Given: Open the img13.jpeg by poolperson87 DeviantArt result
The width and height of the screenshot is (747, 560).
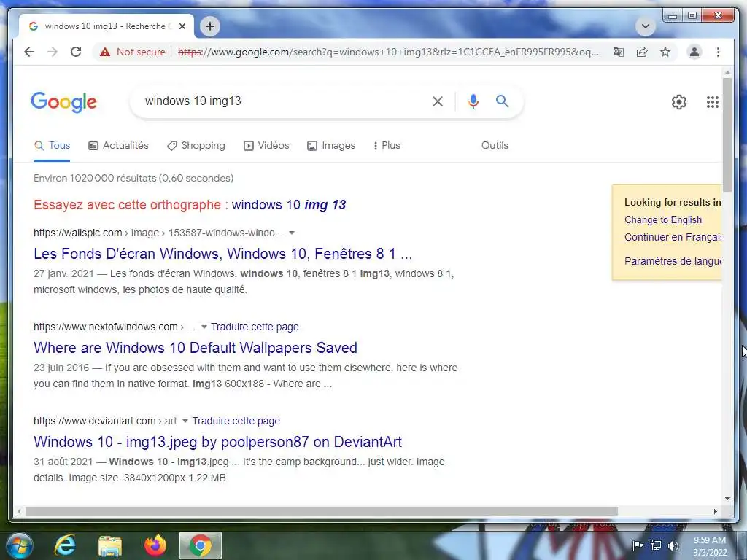Looking at the screenshot, I should pos(217,442).
